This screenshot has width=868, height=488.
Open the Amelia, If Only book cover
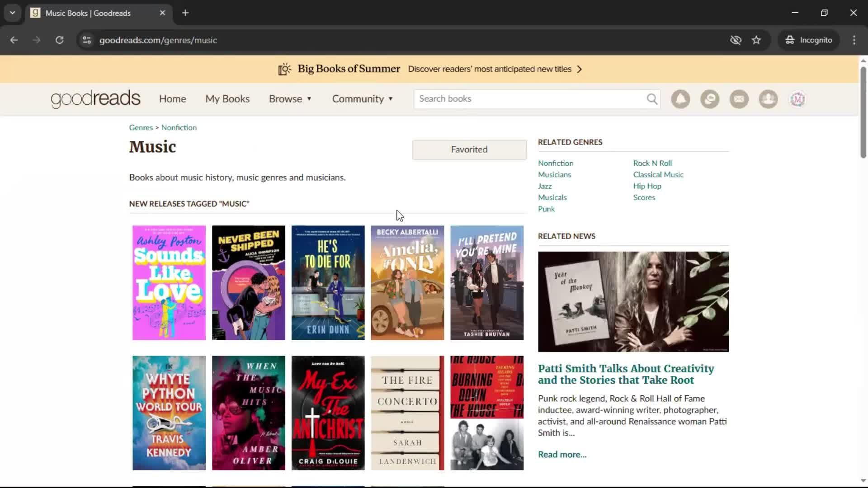pyautogui.click(x=407, y=283)
